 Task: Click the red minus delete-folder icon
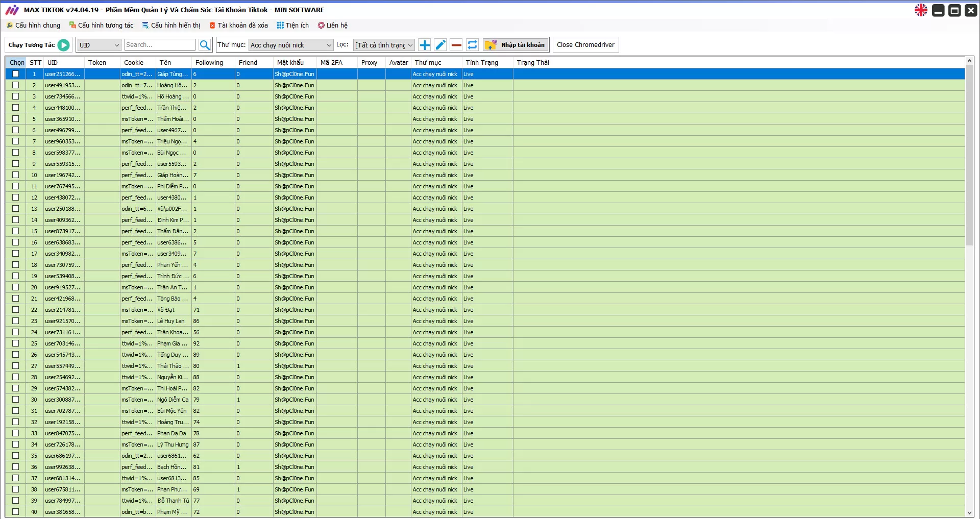coord(456,45)
